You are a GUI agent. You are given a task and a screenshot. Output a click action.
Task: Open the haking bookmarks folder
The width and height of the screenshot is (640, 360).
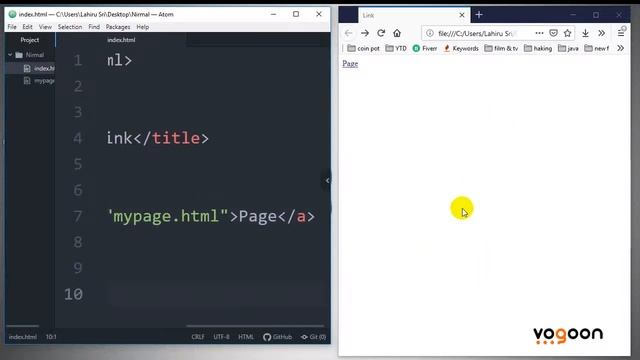538,48
